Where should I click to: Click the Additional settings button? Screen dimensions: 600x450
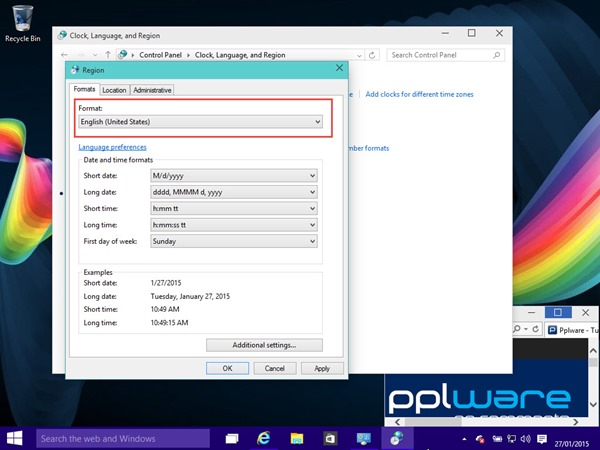point(264,345)
